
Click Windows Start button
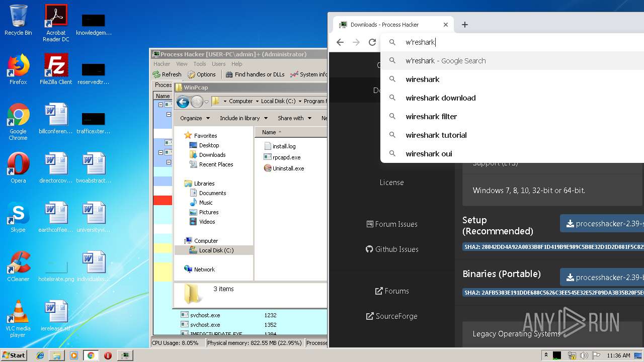click(x=14, y=355)
